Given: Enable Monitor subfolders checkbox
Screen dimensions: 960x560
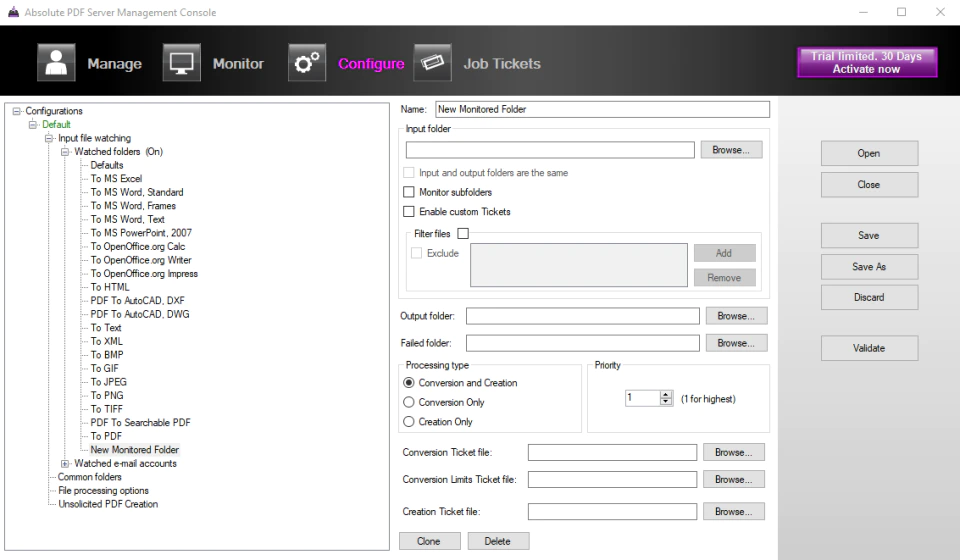Looking at the screenshot, I should pyautogui.click(x=408, y=192).
